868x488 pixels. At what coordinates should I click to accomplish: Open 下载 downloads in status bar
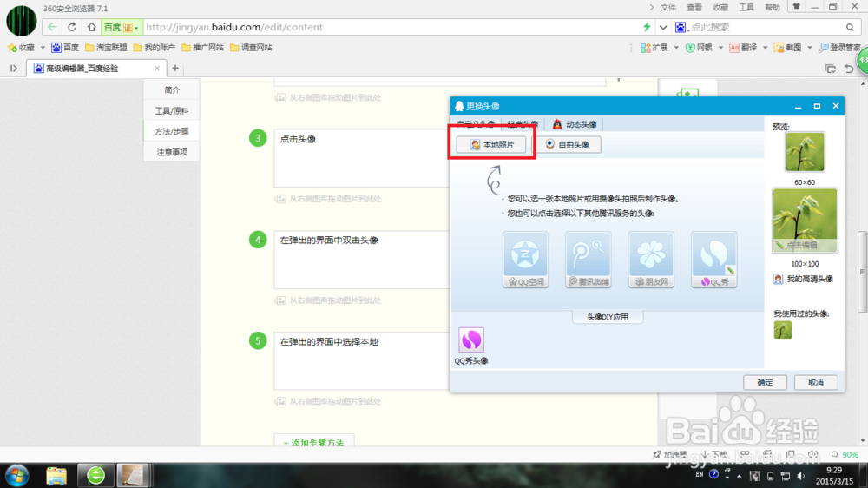pyautogui.click(x=714, y=454)
